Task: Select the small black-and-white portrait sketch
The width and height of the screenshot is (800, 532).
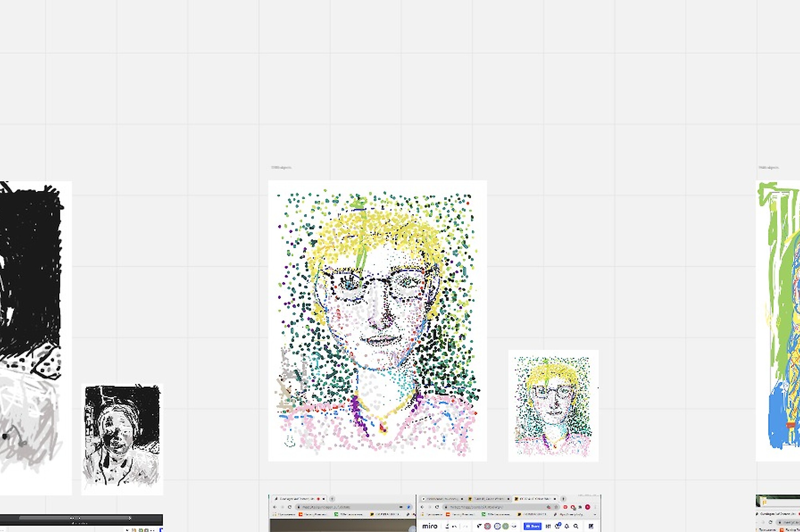Action: [x=122, y=439]
